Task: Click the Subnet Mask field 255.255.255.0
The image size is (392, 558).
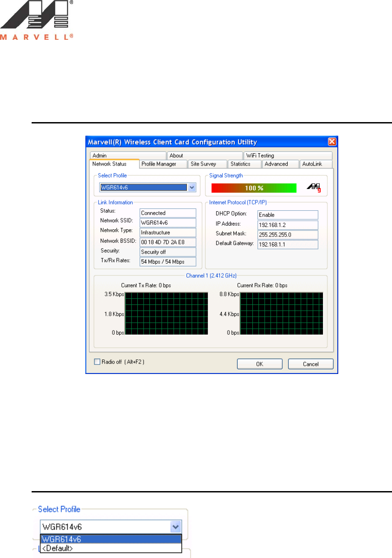Action: point(288,235)
